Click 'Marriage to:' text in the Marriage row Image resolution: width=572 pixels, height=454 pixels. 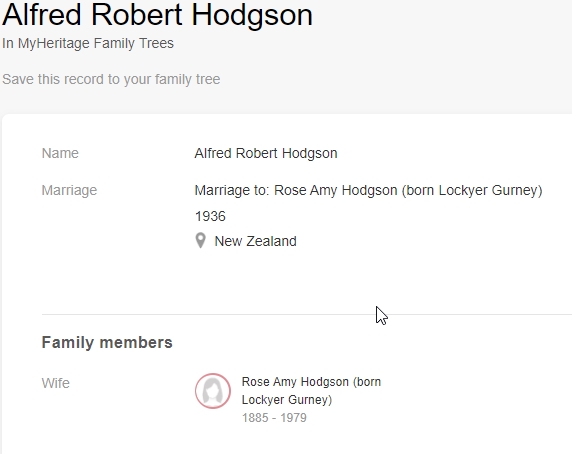pos(232,190)
